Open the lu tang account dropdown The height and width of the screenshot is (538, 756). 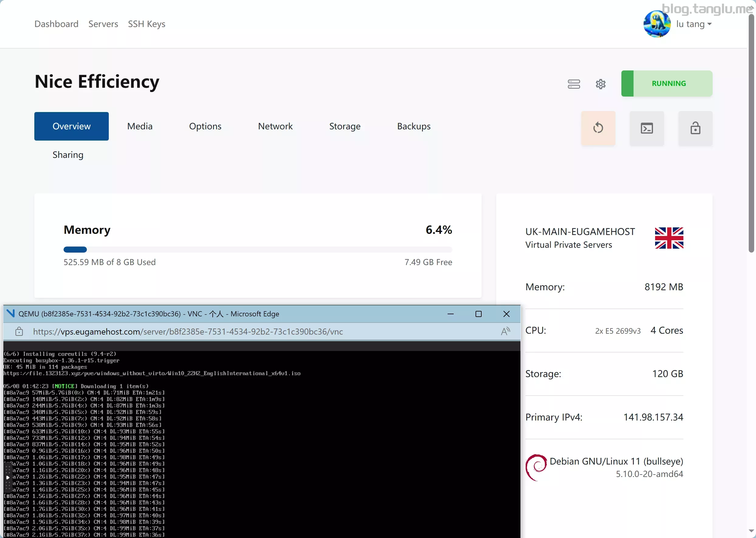(x=694, y=24)
